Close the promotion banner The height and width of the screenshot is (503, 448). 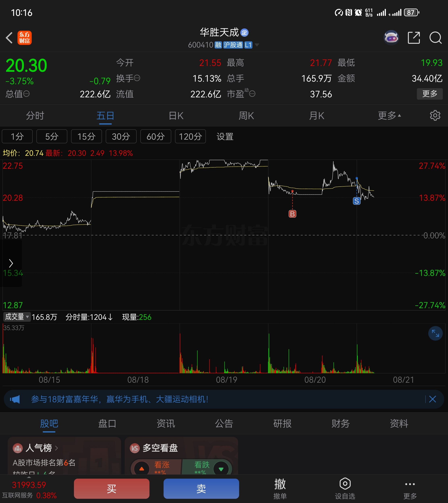coord(432,399)
